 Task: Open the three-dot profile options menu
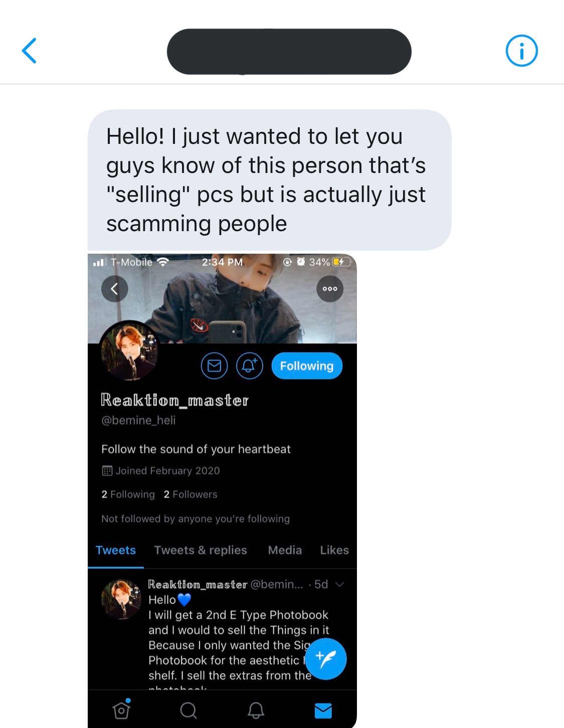330,289
